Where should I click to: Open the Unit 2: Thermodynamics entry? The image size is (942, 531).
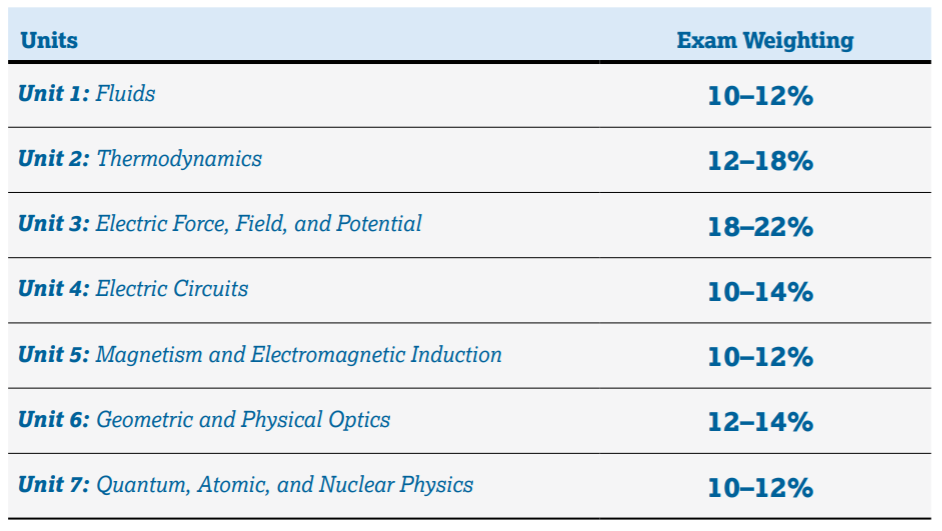(x=140, y=159)
